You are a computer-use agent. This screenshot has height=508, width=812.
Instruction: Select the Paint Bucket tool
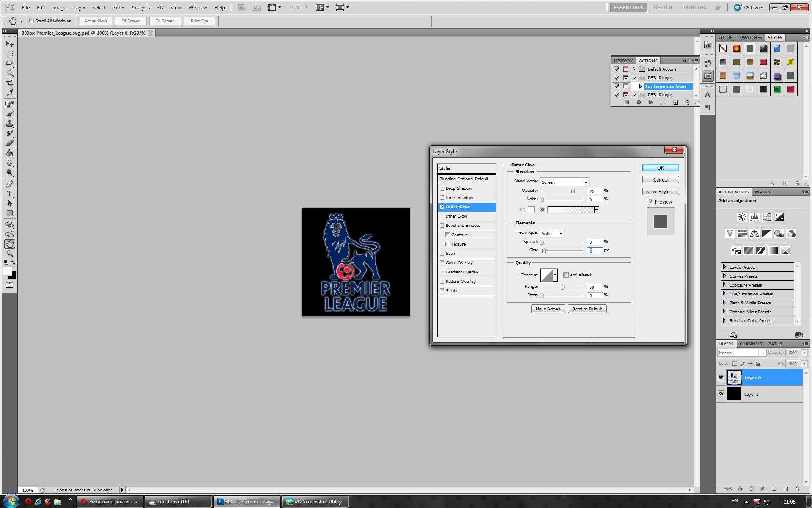point(10,153)
